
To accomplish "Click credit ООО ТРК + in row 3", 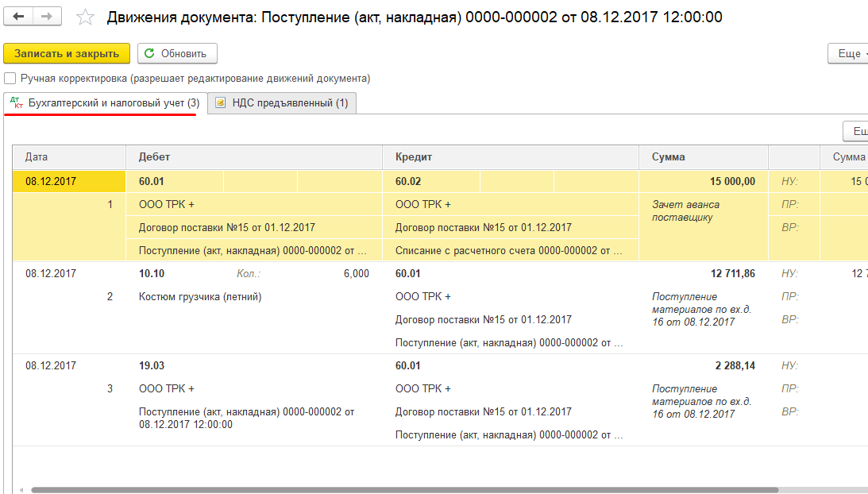I will point(423,389).
